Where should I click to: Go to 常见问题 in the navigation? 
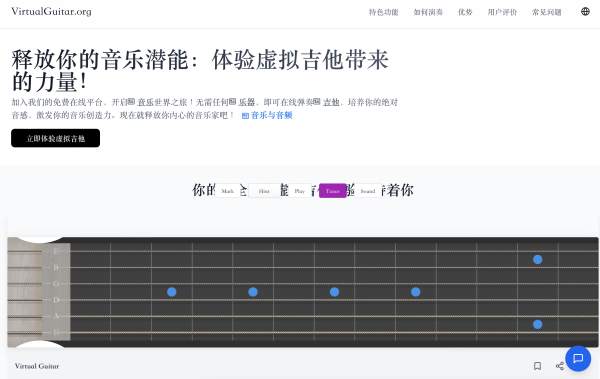pos(546,12)
